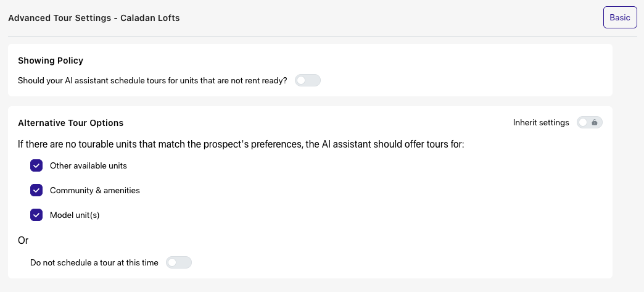Enable tours for not rent ready units

pos(308,81)
